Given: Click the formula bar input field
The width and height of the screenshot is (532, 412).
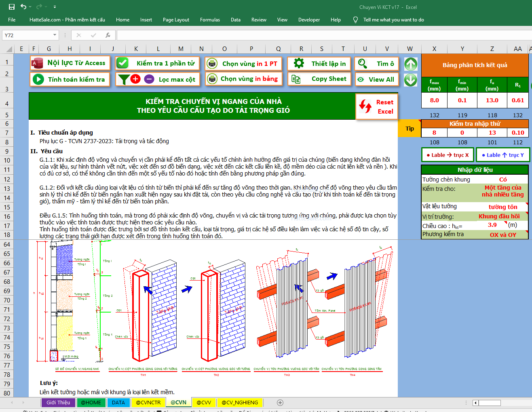Looking at the screenshot, I should (324, 35).
